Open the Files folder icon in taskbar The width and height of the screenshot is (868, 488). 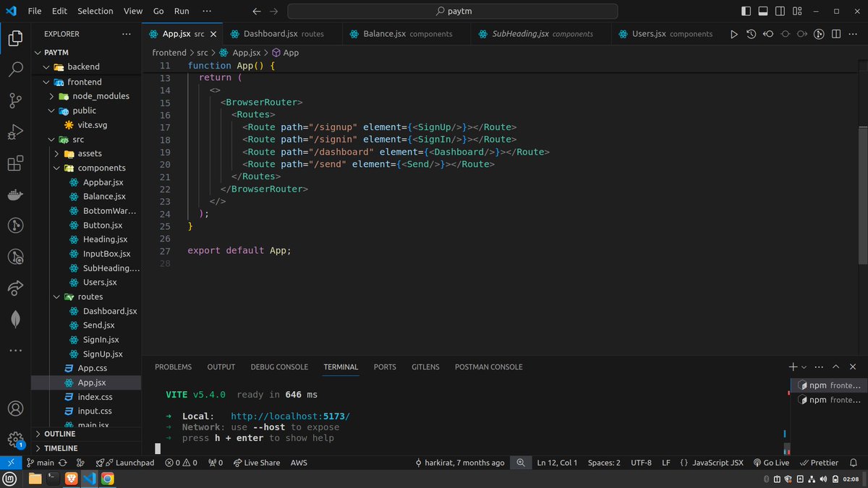click(35, 479)
